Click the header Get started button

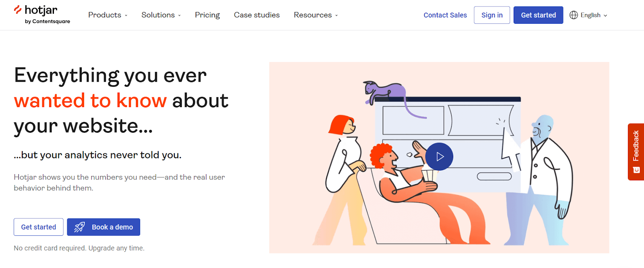click(x=538, y=15)
